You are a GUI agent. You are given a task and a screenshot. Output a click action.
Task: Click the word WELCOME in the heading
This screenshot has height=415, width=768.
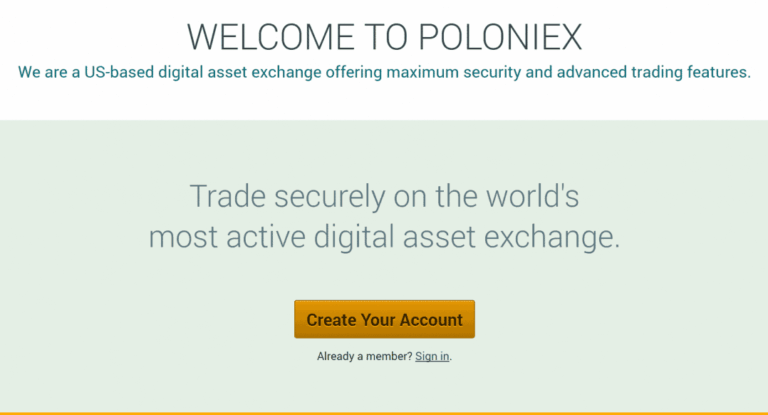click(x=271, y=37)
